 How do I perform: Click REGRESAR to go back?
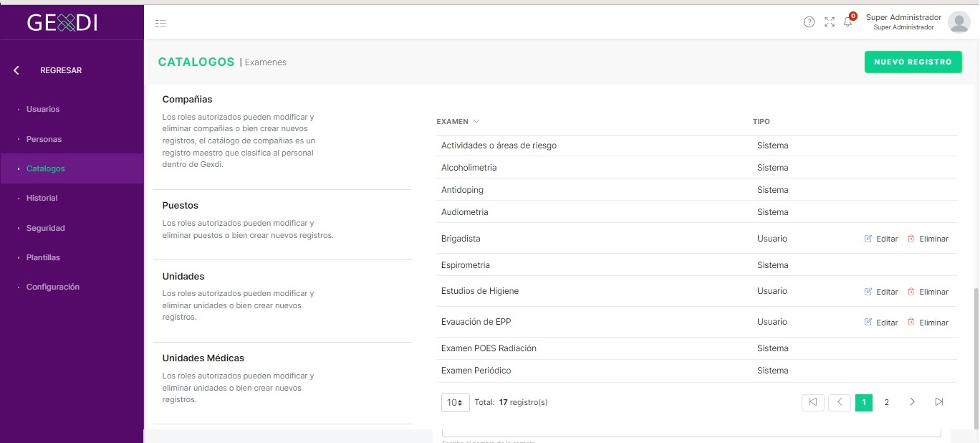pos(61,70)
